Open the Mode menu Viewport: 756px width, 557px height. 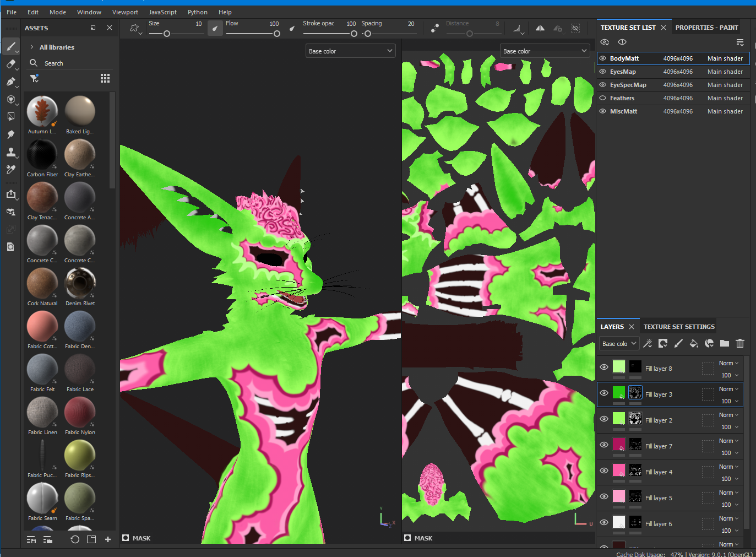[58, 12]
